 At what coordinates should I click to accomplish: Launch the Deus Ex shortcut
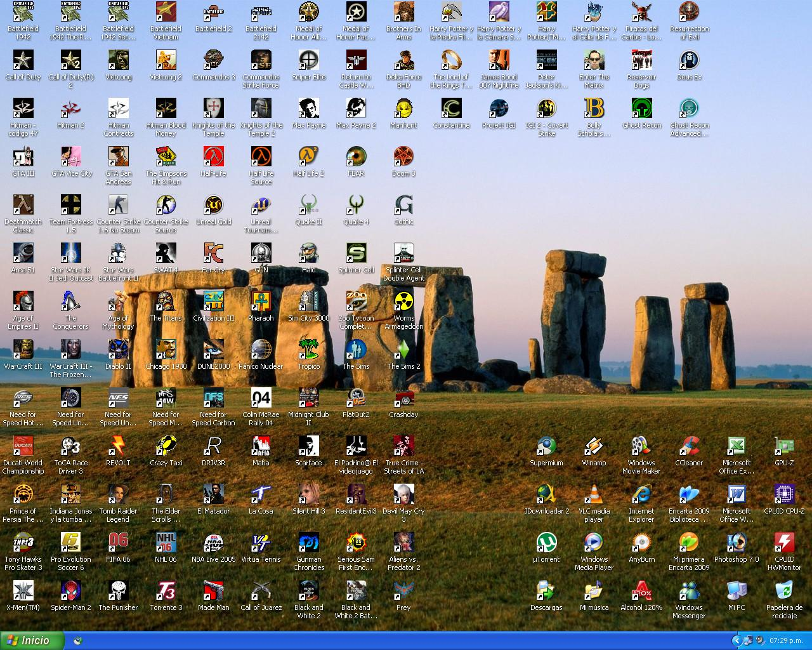coord(690,66)
